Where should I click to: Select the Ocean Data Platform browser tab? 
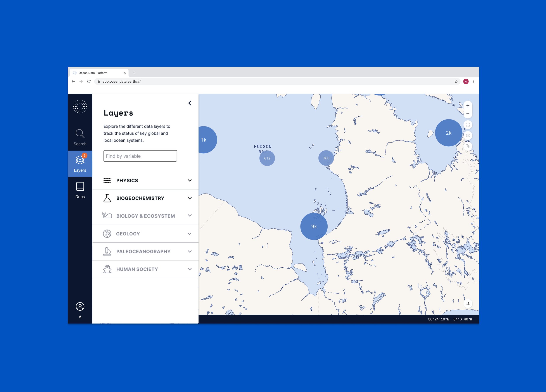(96, 73)
